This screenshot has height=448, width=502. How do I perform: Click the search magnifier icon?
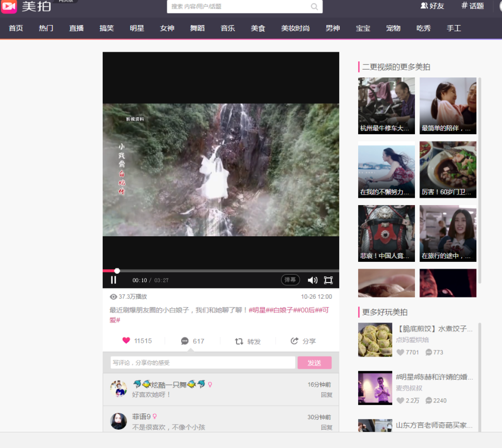click(x=315, y=7)
